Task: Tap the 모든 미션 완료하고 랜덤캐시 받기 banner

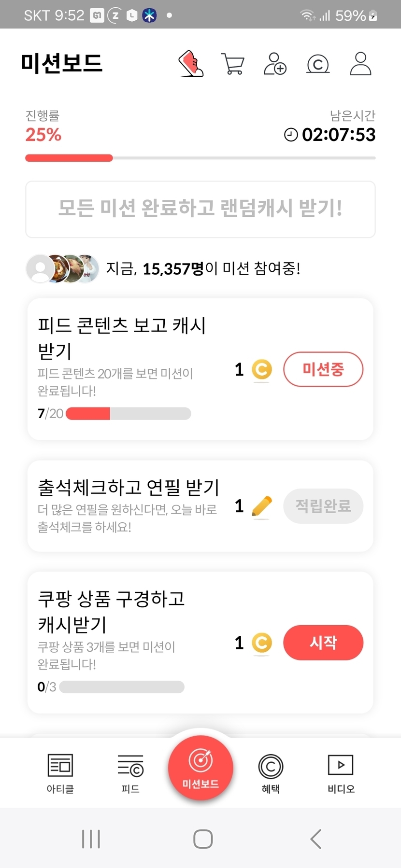Action: coord(200,209)
